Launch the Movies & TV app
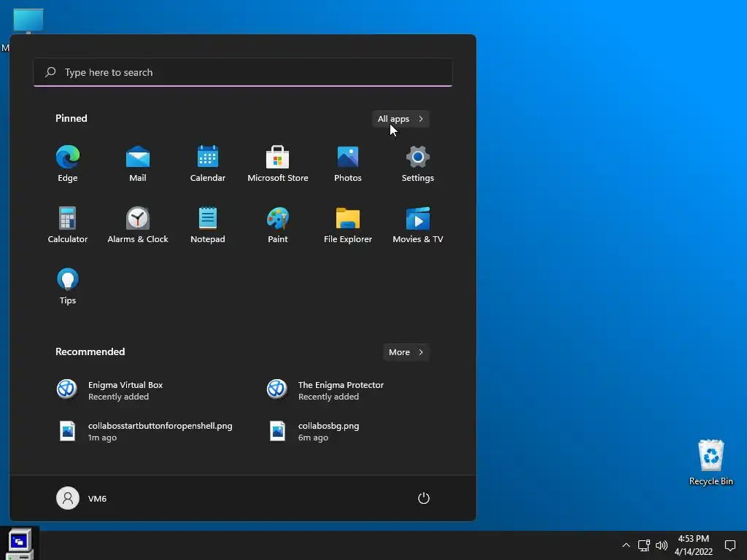747x560 pixels. [418, 225]
